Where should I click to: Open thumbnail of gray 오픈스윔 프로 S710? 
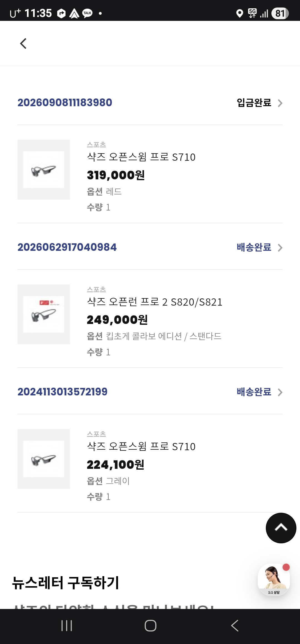(x=44, y=459)
